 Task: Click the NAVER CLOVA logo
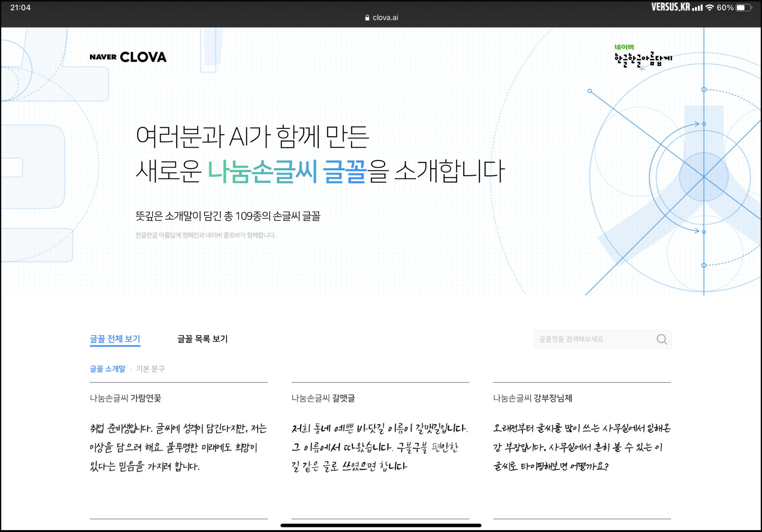pos(128,57)
